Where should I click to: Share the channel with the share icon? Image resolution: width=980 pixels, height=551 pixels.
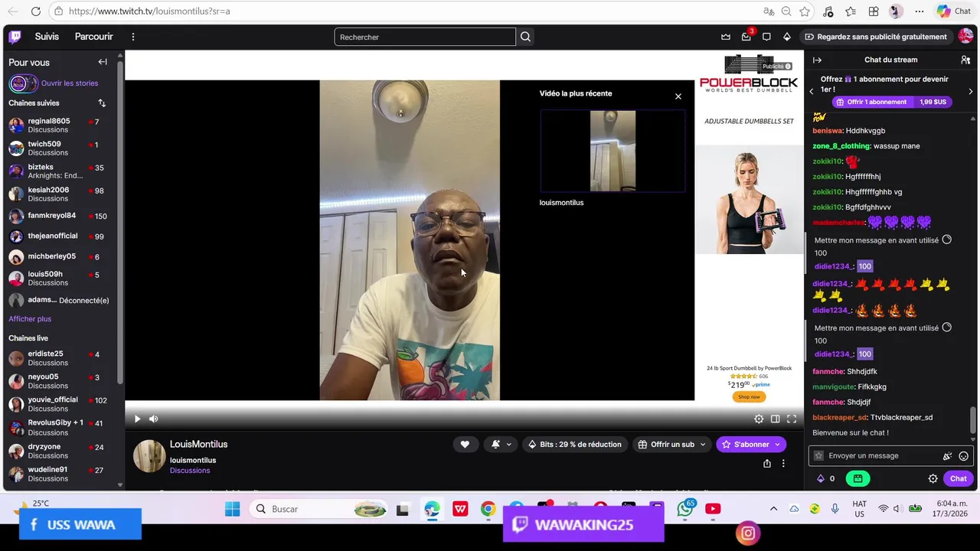click(767, 464)
